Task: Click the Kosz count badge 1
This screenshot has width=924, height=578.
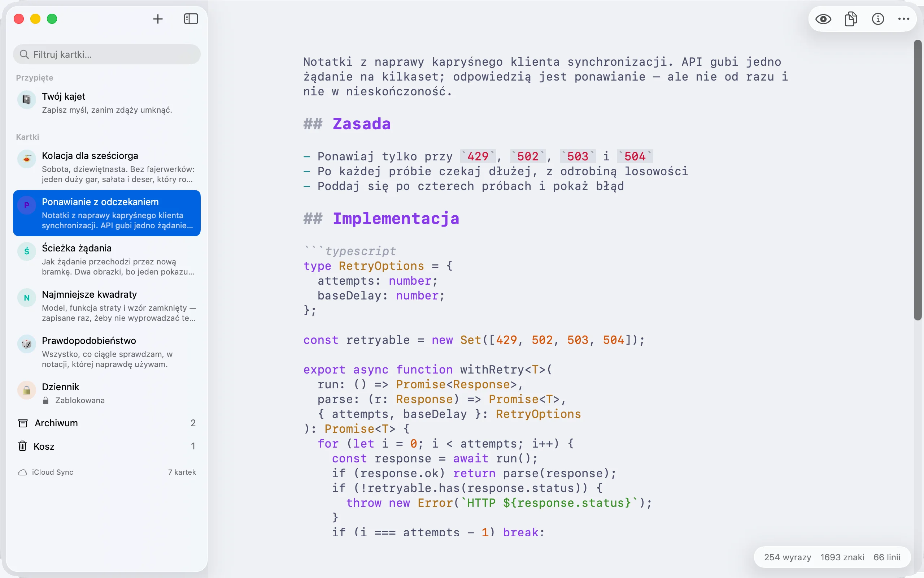Action: tap(193, 446)
